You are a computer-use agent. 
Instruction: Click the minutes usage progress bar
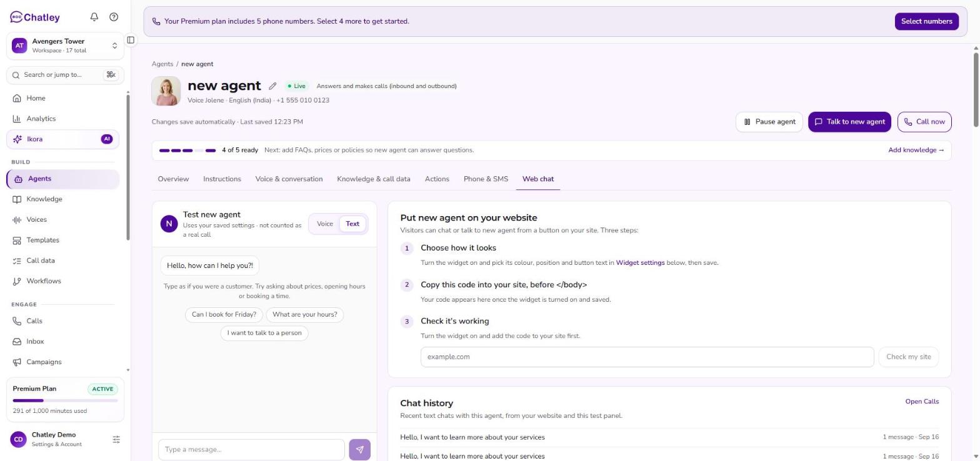65,400
